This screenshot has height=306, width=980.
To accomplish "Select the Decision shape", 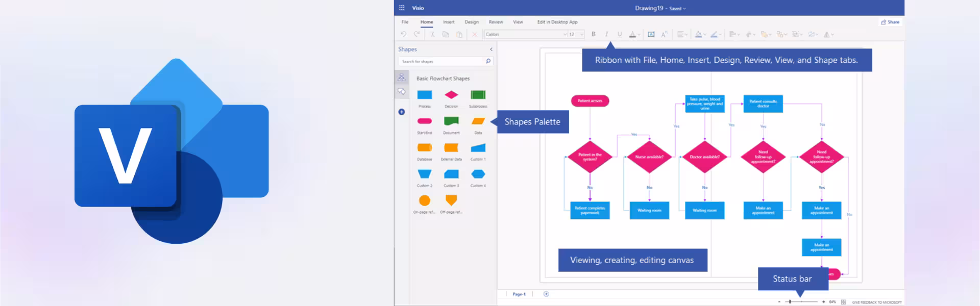I will click(x=451, y=95).
